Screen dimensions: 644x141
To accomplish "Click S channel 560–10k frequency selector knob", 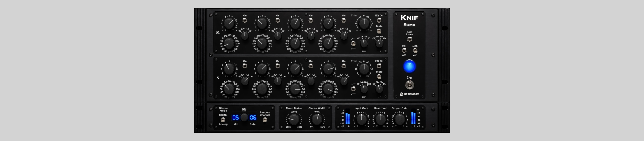I will click(295, 89).
